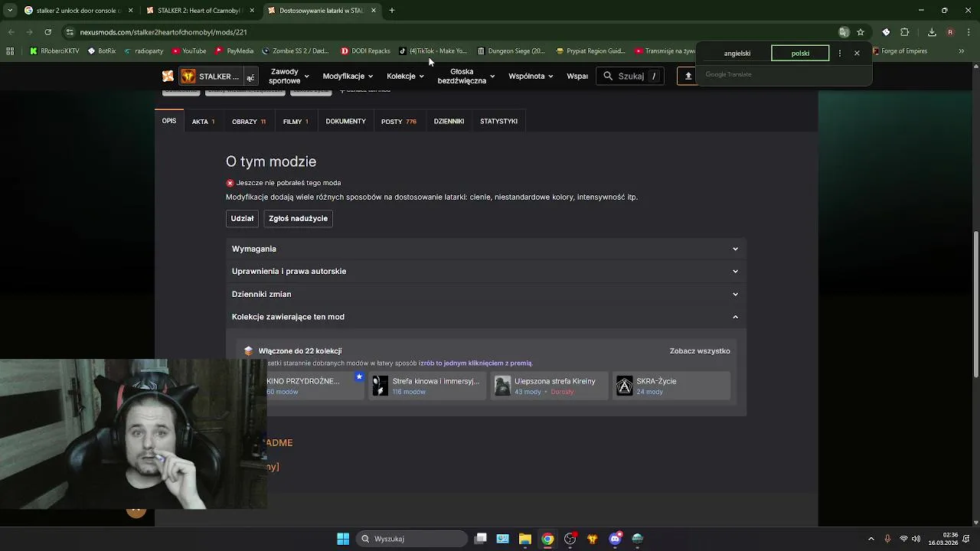
Task: Open the taskbar clock and date
Action: tap(942, 539)
